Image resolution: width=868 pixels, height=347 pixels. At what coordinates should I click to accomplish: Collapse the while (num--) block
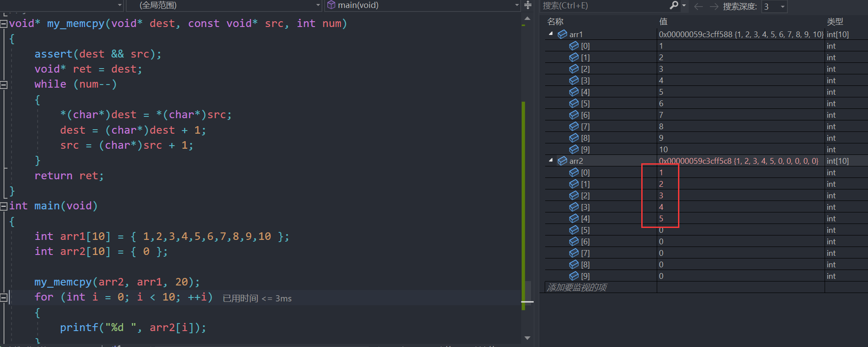click(4, 85)
